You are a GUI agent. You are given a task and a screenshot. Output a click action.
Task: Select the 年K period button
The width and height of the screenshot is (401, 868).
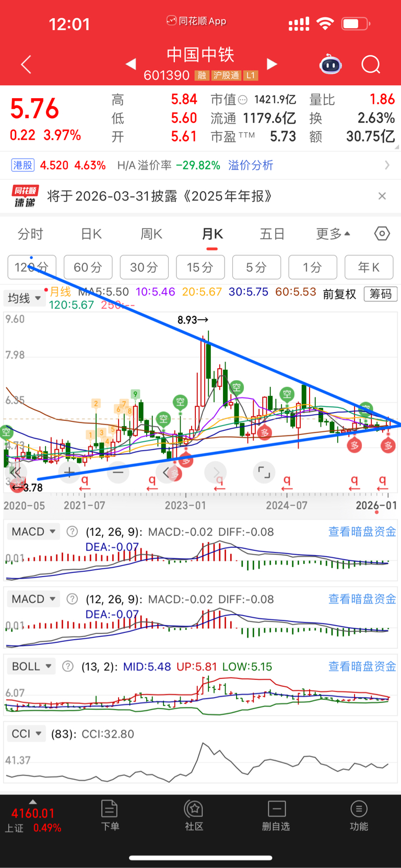tap(369, 267)
